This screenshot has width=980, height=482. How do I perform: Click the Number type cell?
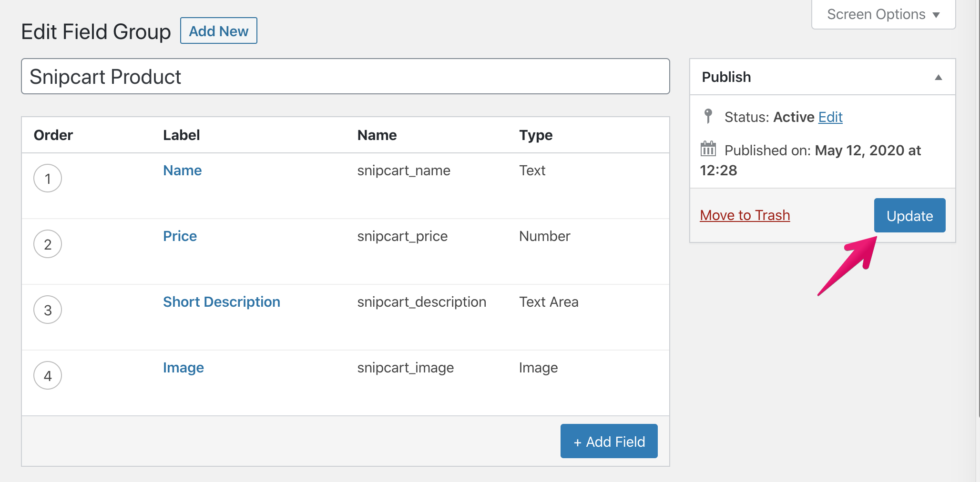[544, 236]
